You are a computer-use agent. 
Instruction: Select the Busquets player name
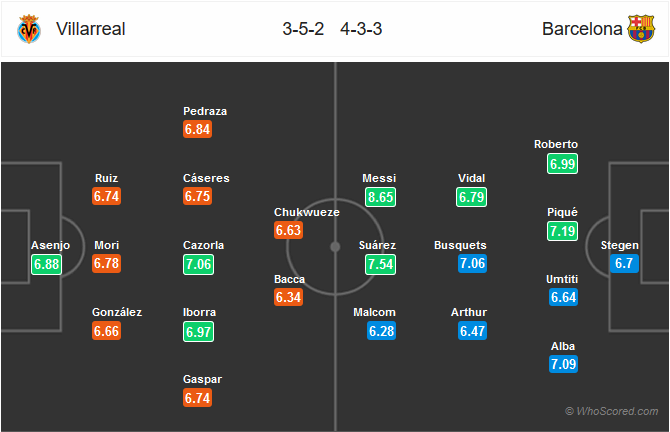(x=460, y=245)
